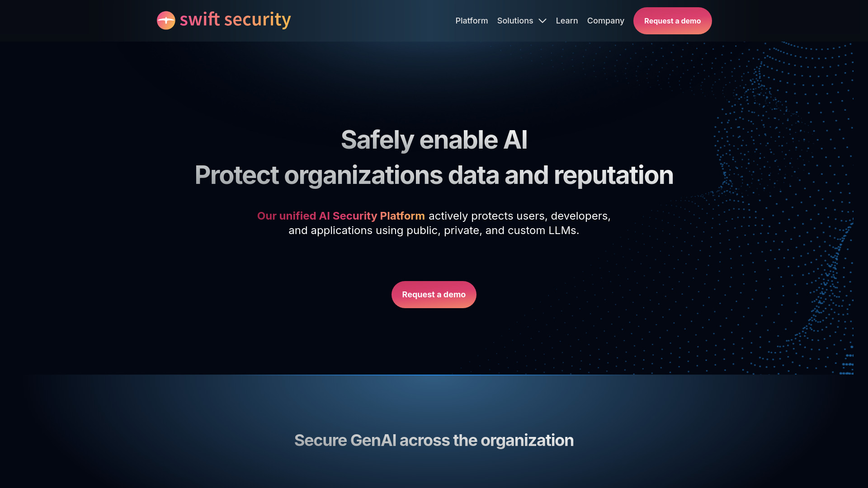Toggle the Learn navigation link
The height and width of the screenshot is (488, 868).
(567, 21)
